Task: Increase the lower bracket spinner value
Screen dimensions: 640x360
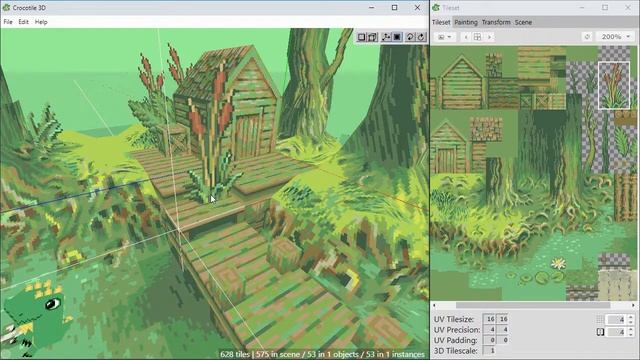Action: 631,330
